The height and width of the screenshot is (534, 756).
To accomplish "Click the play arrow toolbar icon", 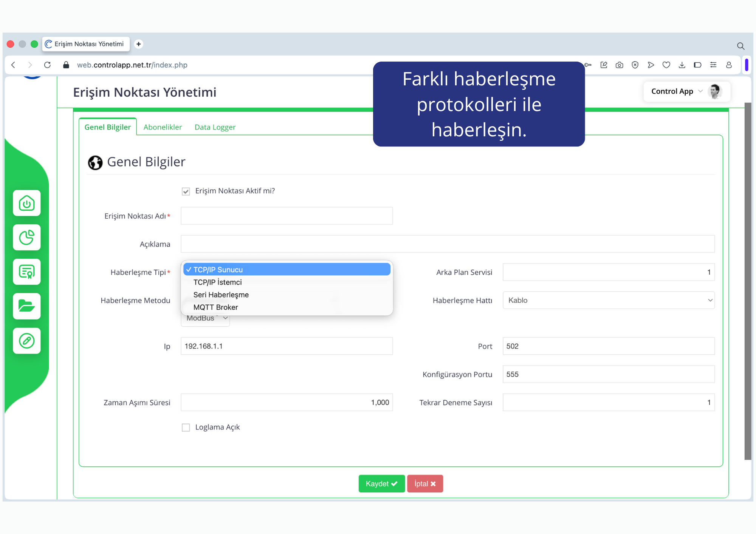I will coord(651,65).
